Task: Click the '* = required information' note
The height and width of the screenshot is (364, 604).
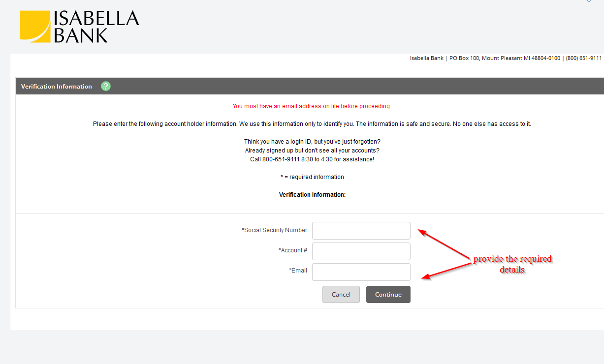Action: (312, 177)
